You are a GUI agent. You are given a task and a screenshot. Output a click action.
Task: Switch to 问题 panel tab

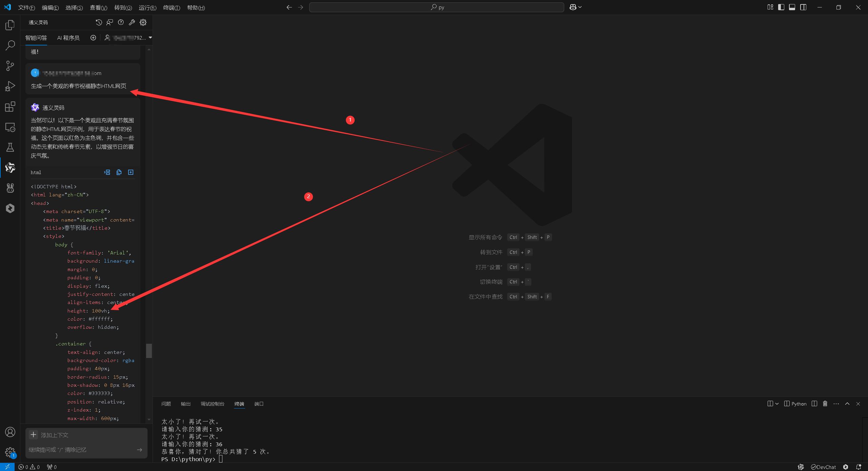point(166,403)
